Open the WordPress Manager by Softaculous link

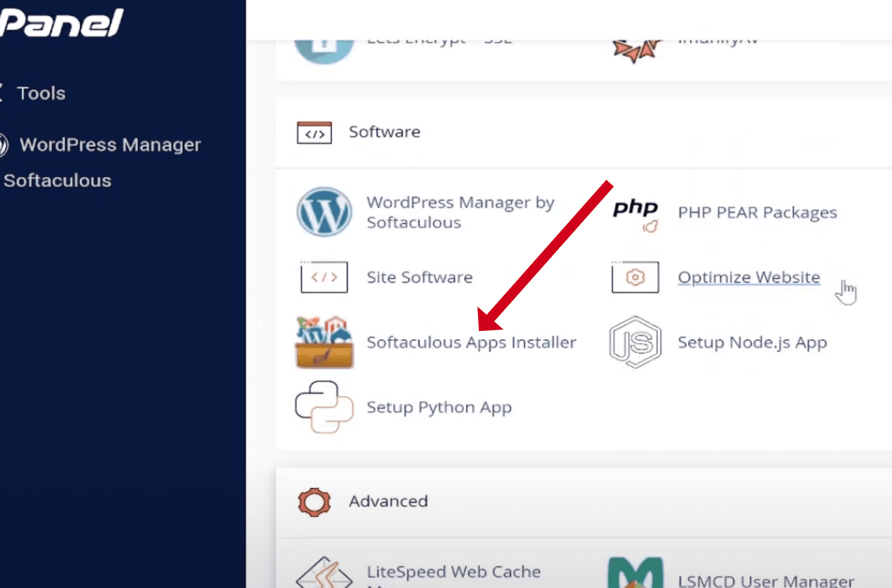pyautogui.click(x=460, y=212)
